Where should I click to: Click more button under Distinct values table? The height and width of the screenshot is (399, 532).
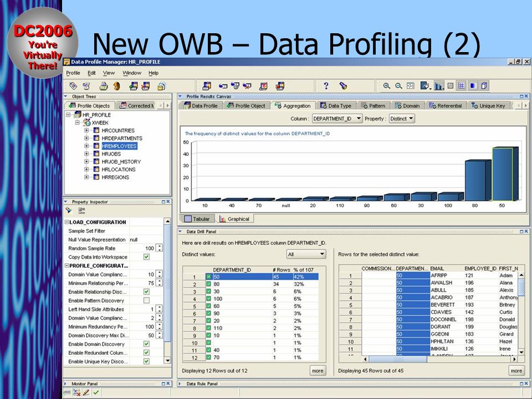[x=318, y=371]
